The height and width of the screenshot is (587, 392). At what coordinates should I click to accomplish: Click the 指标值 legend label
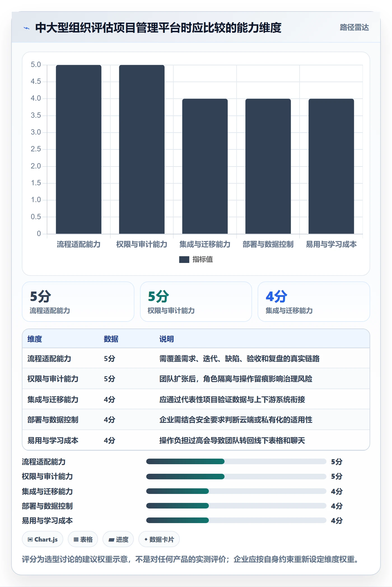coord(203,260)
